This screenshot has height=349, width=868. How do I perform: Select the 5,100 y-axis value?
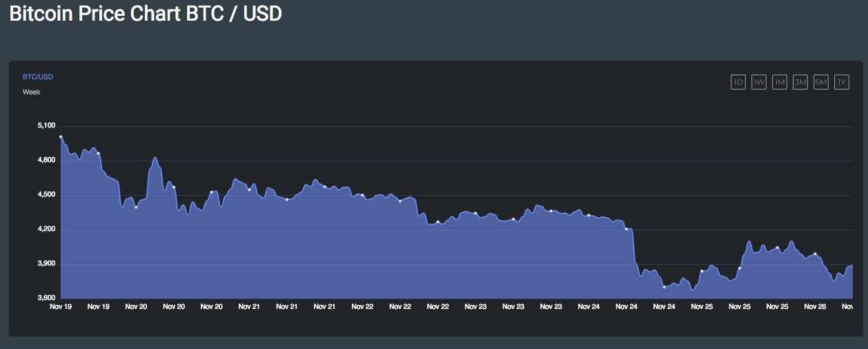tap(46, 126)
